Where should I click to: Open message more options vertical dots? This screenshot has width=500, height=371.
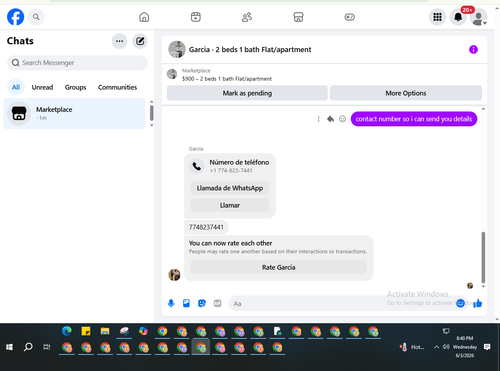click(x=318, y=119)
